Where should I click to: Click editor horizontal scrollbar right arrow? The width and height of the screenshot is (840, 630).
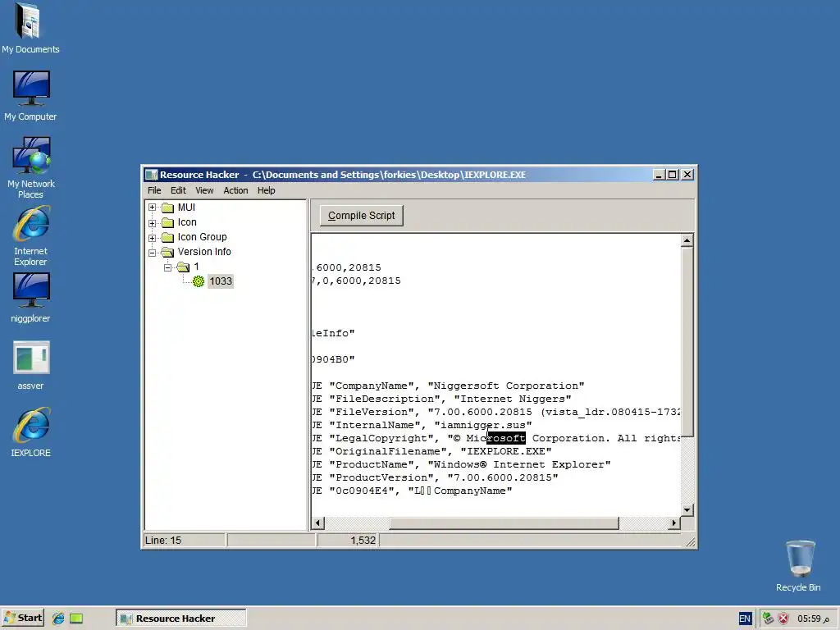pyautogui.click(x=674, y=523)
